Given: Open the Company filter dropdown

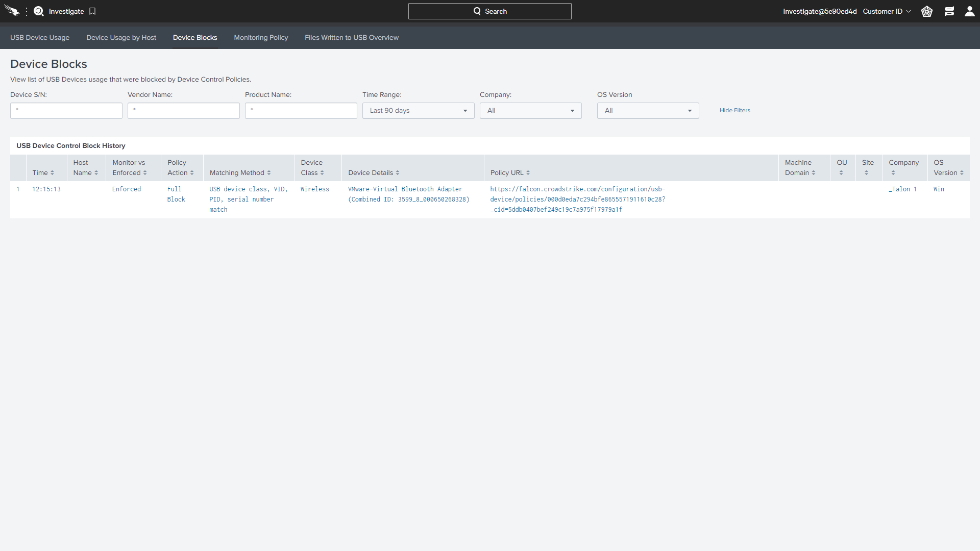Looking at the screenshot, I should tap(531, 111).
